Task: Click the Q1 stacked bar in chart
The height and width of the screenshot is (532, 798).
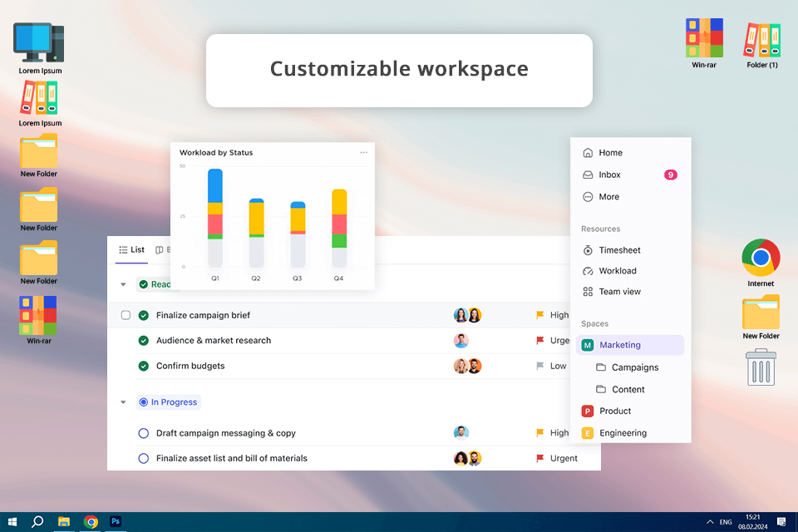Action: coord(215,218)
